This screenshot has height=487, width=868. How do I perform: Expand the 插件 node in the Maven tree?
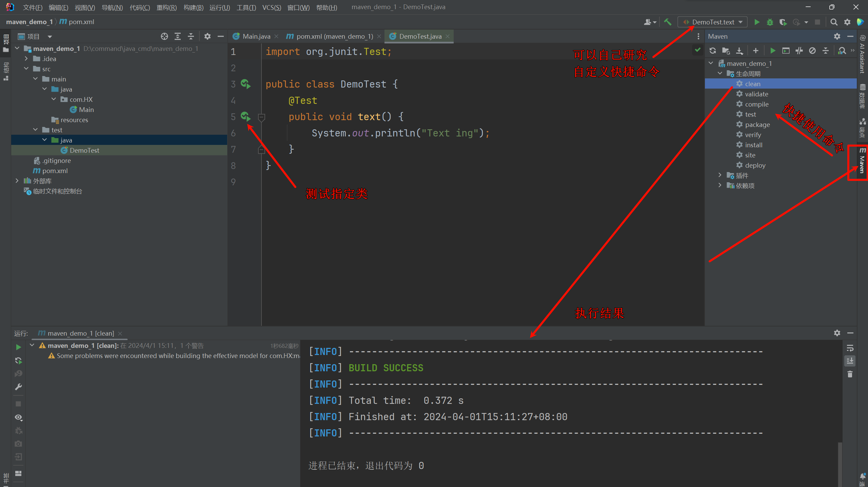(720, 175)
